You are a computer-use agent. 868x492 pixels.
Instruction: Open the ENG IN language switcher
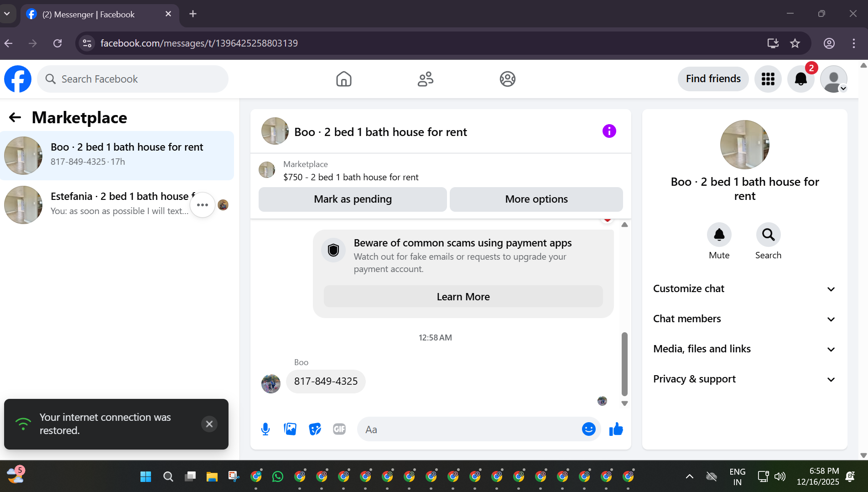(x=738, y=477)
